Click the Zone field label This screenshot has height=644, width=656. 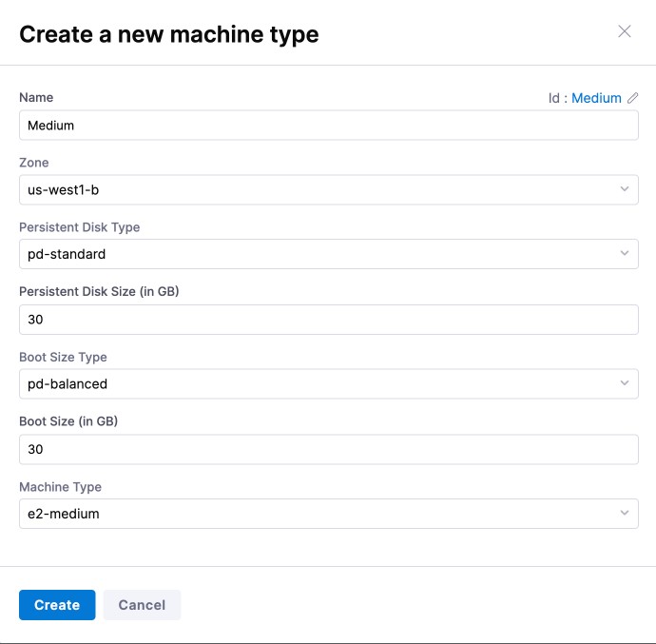34,163
